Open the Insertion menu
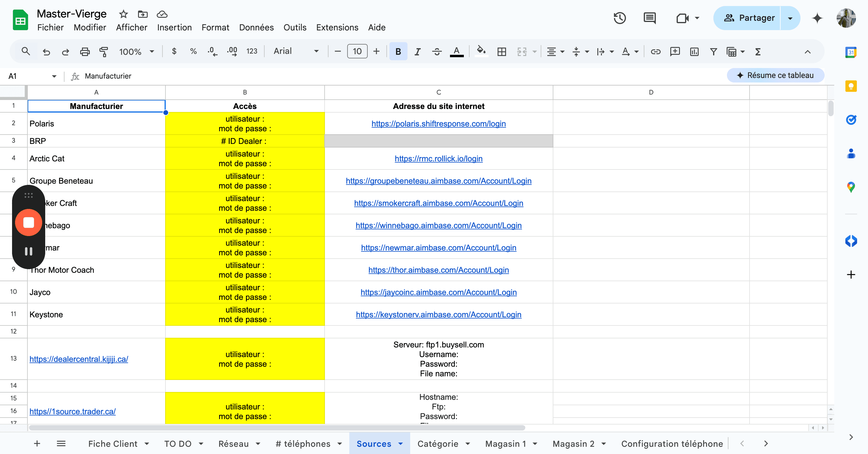Image resolution: width=868 pixels, height=454 pixels. [x=174, y=28]
